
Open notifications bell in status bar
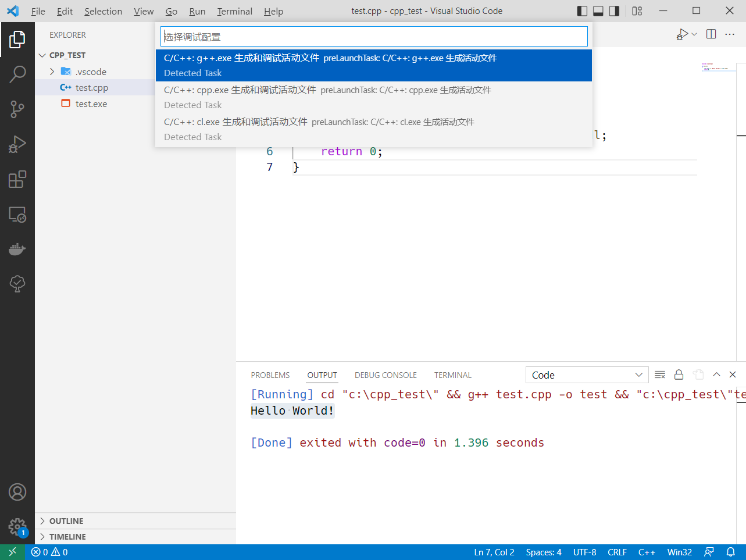pos(730,552)
